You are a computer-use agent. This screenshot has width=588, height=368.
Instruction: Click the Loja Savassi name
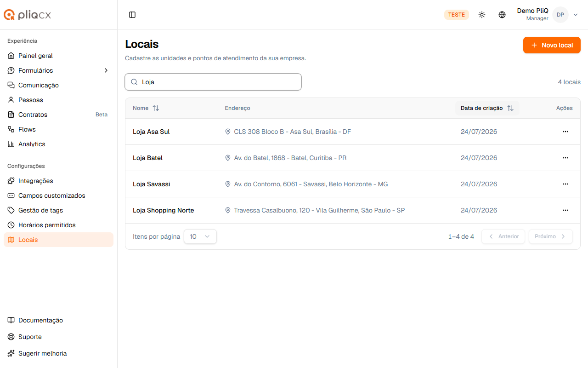click(x=151, y=184)
